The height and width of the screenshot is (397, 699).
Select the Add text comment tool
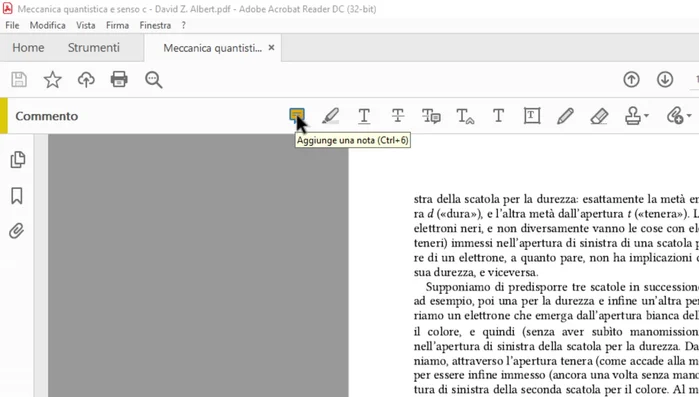pyautogui.click(x=498, y=116)
